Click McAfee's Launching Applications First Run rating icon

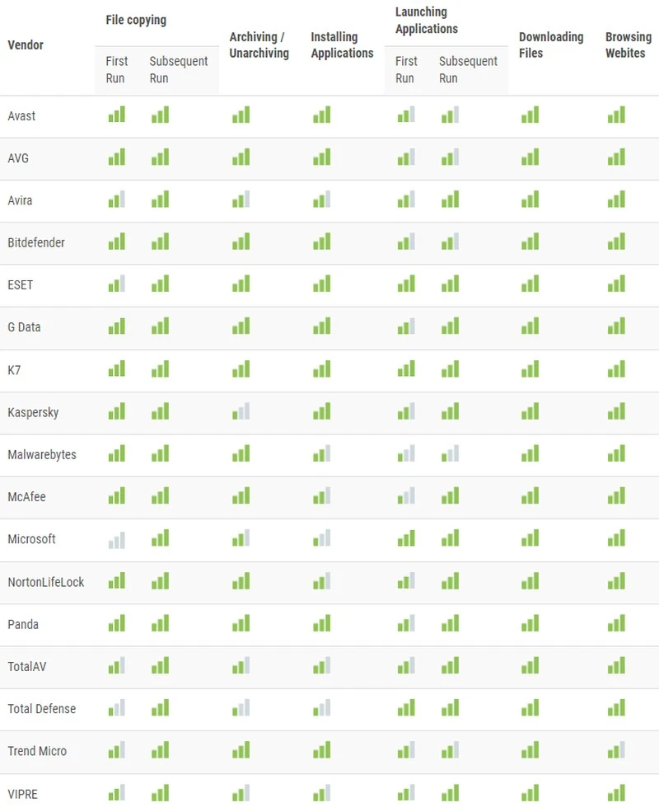pos(405,497)
